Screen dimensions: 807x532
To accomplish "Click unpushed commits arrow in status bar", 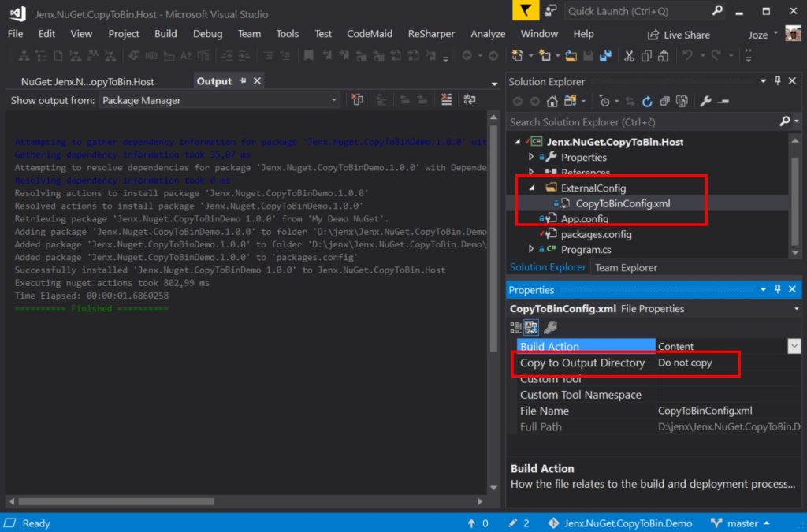I will [x=478, y=523].
